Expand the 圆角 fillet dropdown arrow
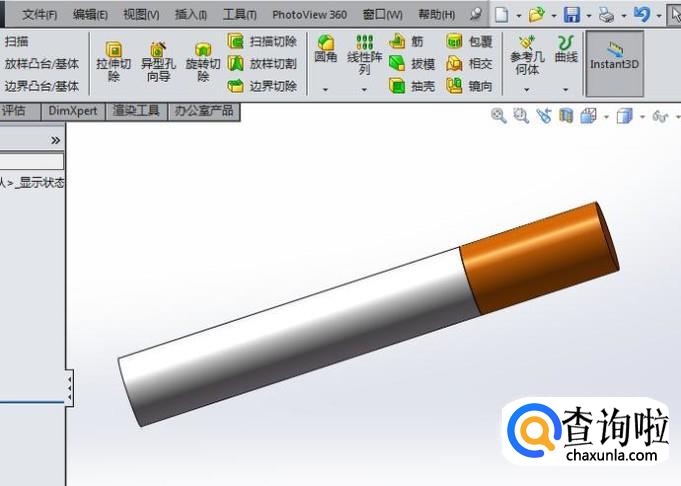Viewport: 681px width, 486px height. 326,90
